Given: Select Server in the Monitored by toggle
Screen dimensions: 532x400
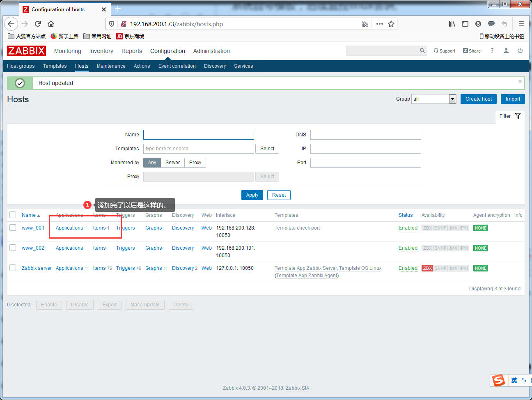Looking at the screenshot, I should [172, 163].
